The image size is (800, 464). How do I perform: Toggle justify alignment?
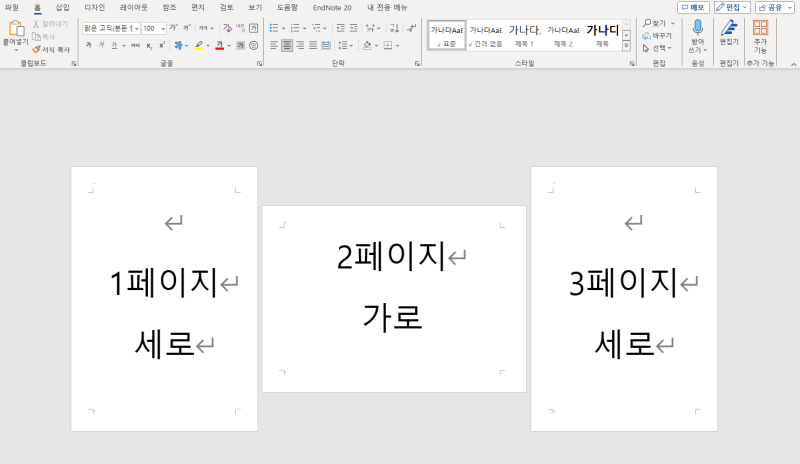[313, 45]
